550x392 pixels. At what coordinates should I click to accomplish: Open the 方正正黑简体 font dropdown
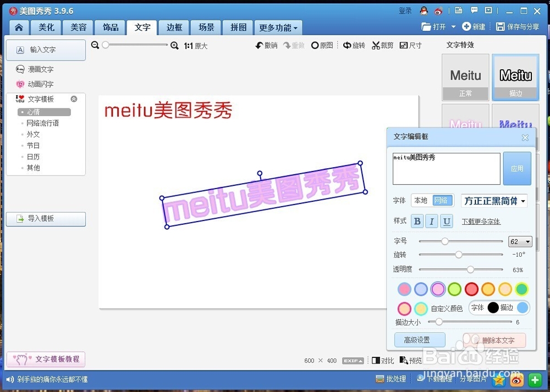pyautogui.click(x=494, y=201)
